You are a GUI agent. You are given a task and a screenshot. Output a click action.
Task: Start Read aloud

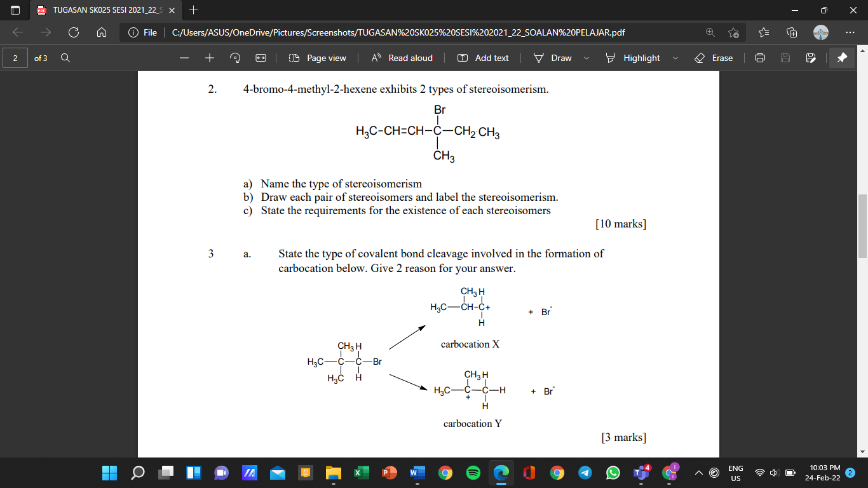coord(402,58)
